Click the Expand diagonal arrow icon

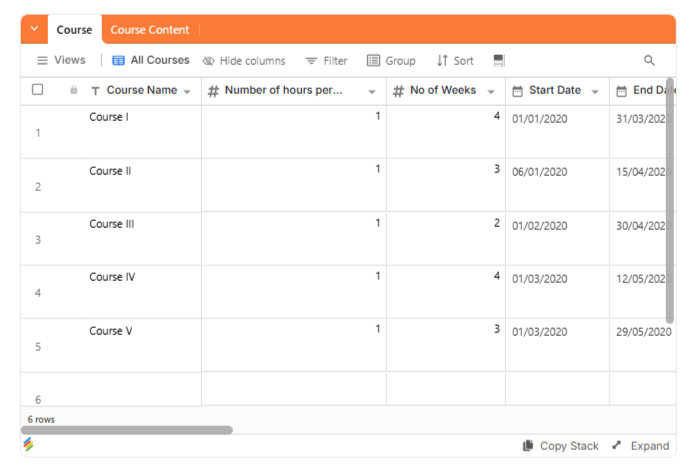617,445
